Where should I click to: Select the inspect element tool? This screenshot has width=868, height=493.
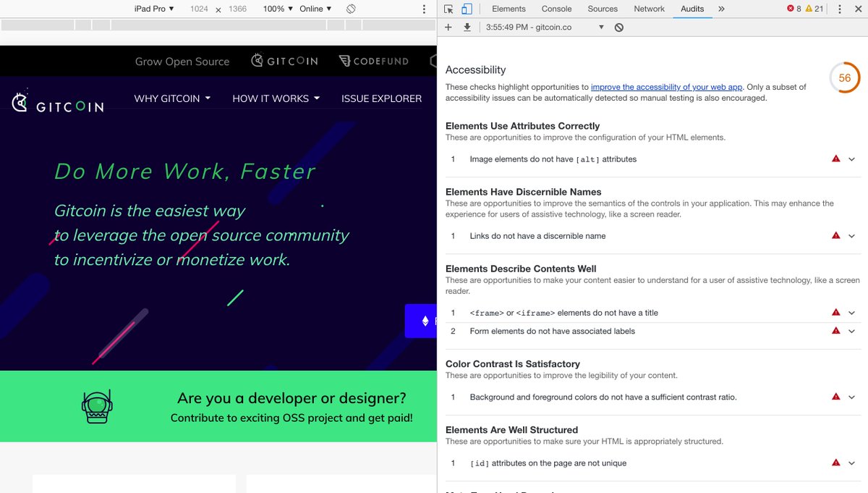tap(448, 9)
